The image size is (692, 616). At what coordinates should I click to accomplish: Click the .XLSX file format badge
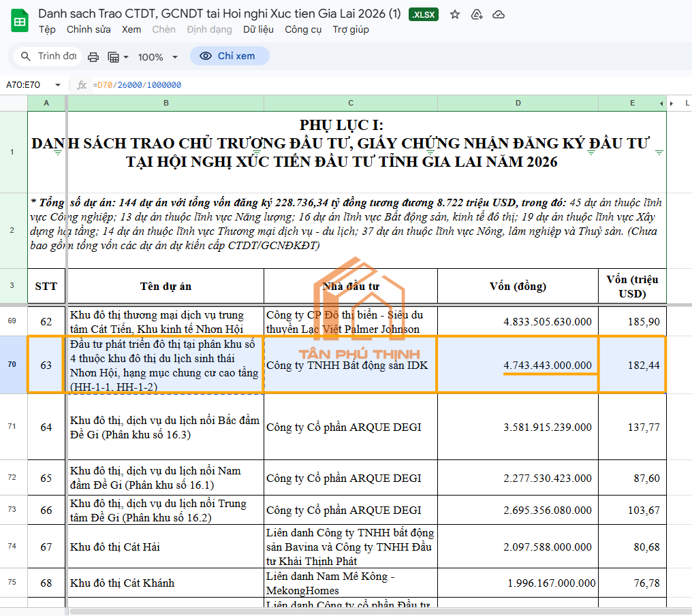pos(423,14)
